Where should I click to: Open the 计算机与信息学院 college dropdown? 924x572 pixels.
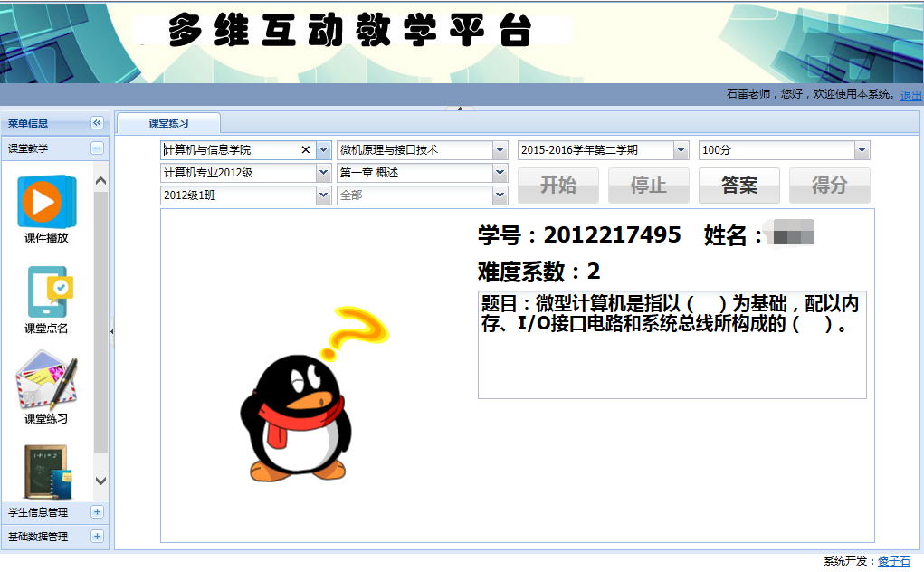point(323,149)
